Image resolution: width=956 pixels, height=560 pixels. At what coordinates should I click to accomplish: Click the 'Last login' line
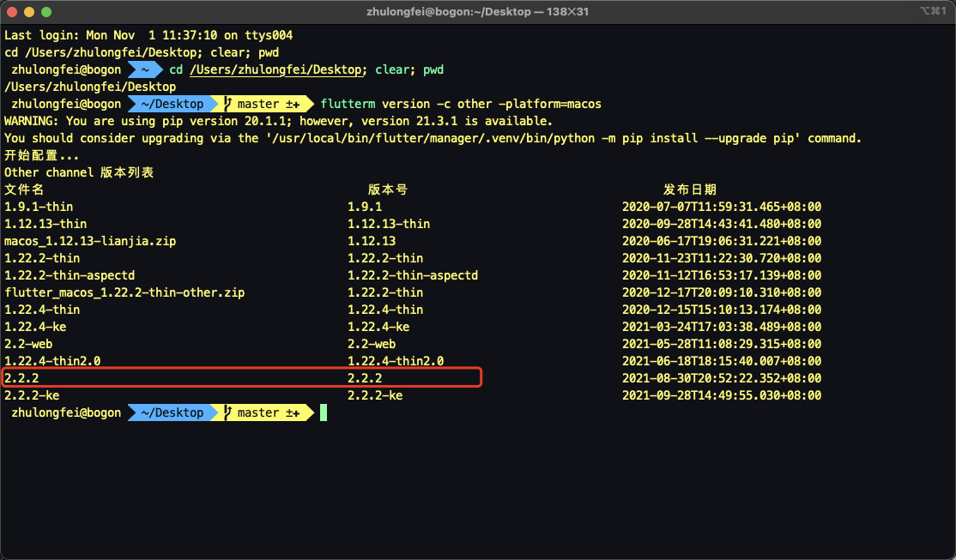point(148,35)
